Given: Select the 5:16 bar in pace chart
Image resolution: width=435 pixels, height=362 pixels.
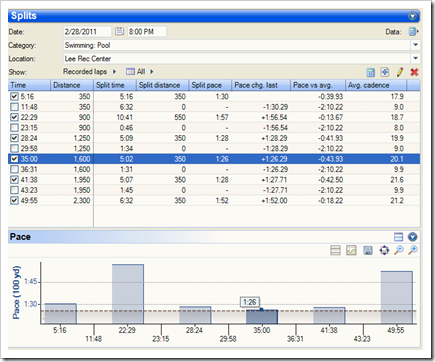Looking at the screenshot, I should (x=61, y=313).
